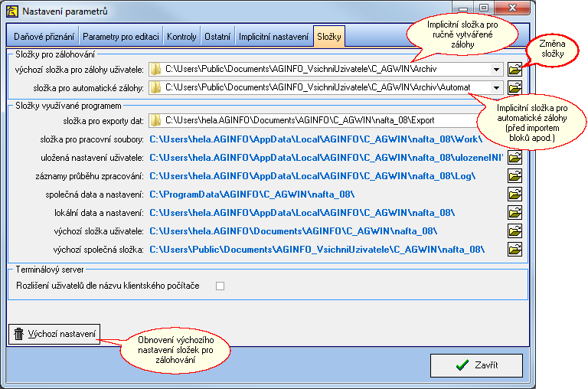Click the Archiv path field for user backups
588x389 pixels.
click(325, 70)
